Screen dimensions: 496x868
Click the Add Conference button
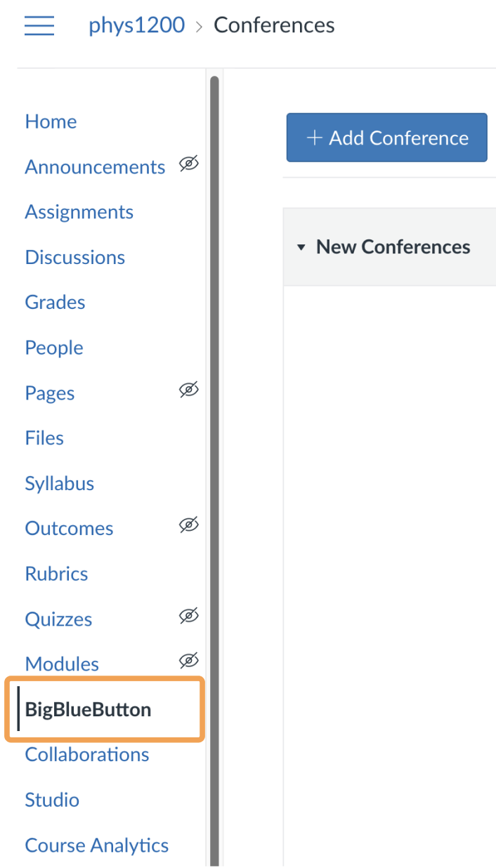point(386,138)
